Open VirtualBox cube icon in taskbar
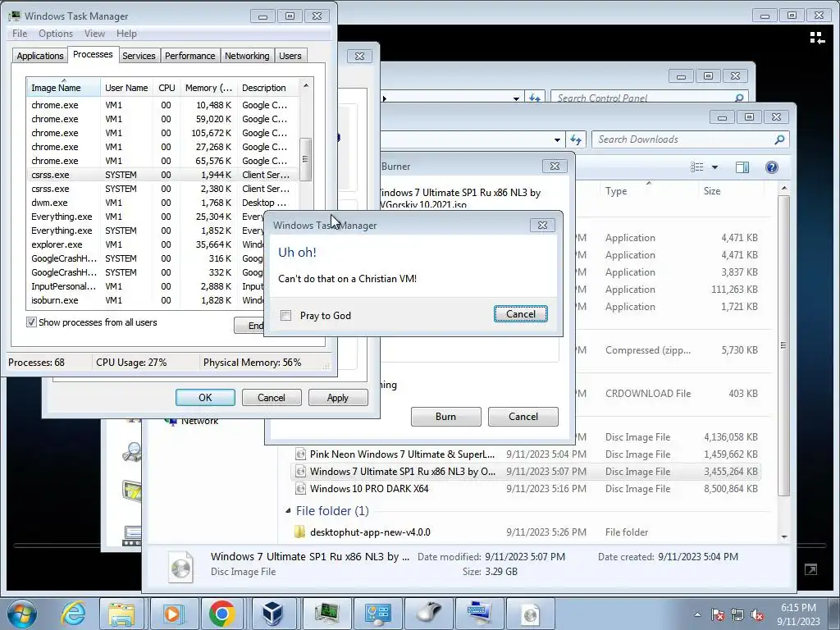Viewport: 840px width, 630px height. 273,614
